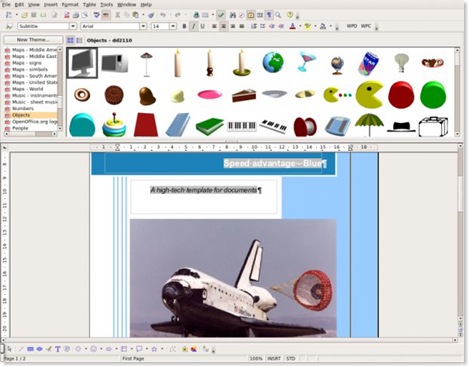Image resolution: width=468 pixels, height=366 pixels.
Task: Click the New Theme... button
Action: [x=33, y=40]
